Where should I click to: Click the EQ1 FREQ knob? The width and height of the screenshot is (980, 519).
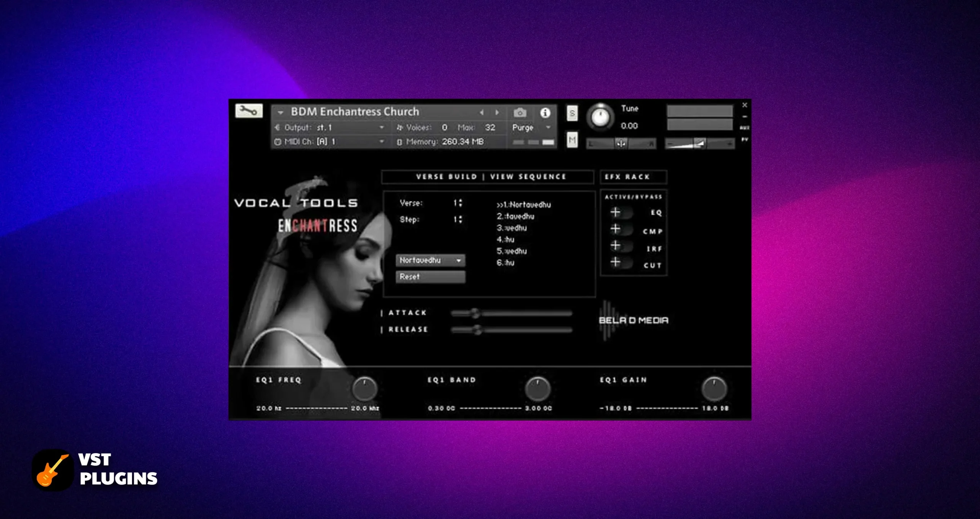pyautogui.click(x=364, y=389)
